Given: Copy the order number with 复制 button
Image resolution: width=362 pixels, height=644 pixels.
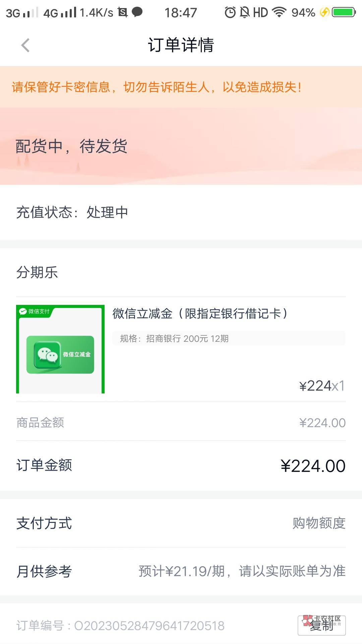Looking at the screenshot, I should tap(321, 625).
